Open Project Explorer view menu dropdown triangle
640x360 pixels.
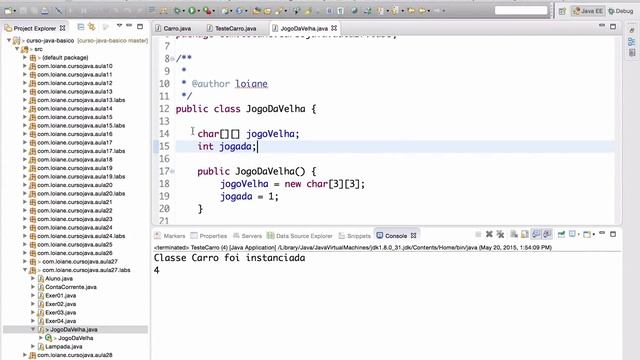coord(119,26)
